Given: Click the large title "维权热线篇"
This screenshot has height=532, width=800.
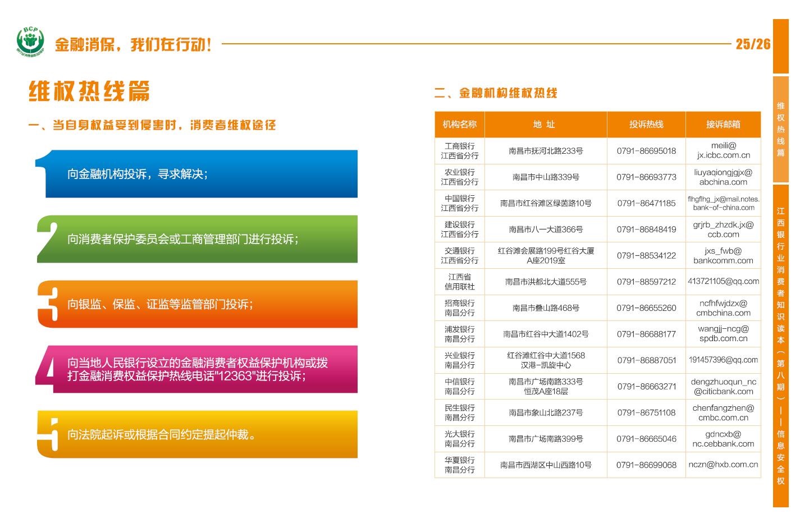Looking at the screenshot, I should (89, 91).
